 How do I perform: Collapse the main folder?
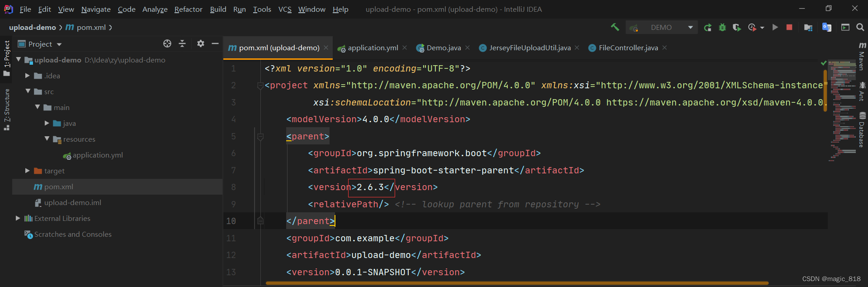pos(38,107)
